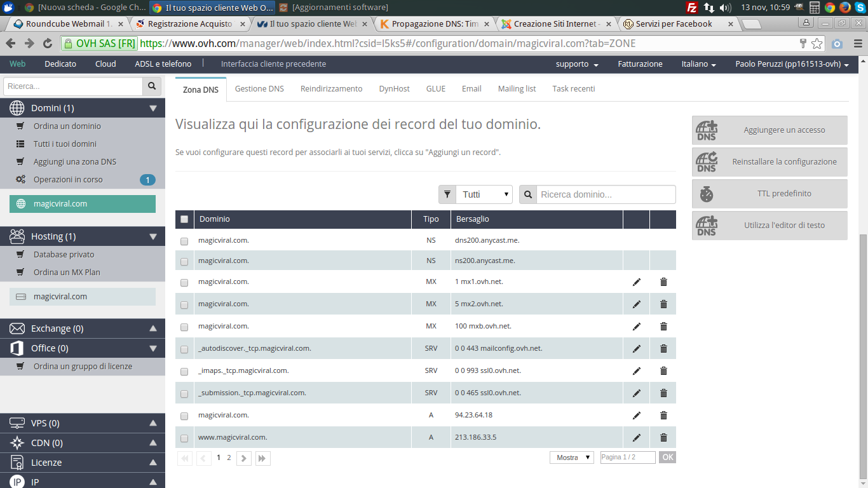Check the box for MX 1 mx1.ovh.net row

pos(184,283)
